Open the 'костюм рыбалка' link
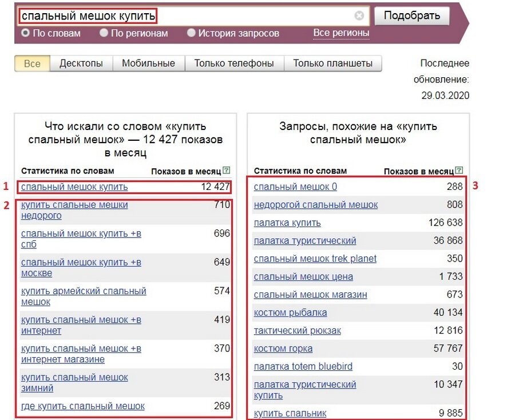The image size is (515, 420). [290, 312]
